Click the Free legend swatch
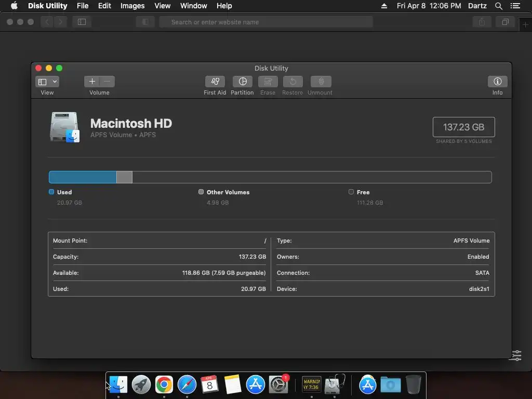 351,192
